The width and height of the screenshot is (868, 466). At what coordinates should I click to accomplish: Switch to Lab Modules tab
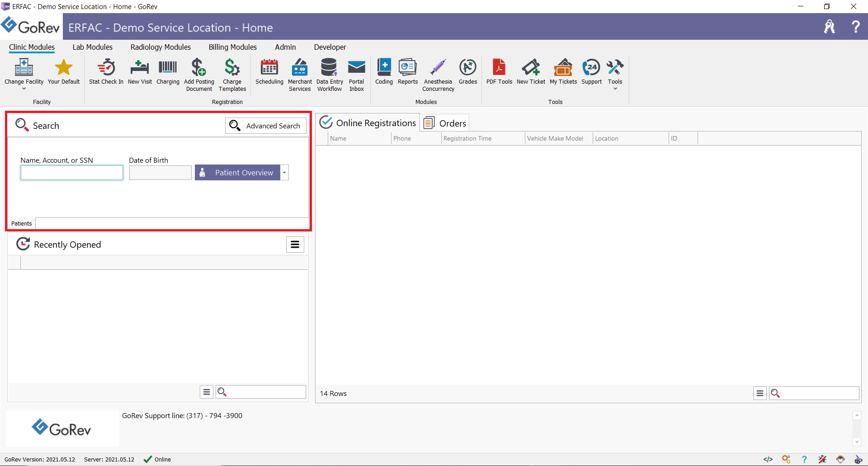93,47
